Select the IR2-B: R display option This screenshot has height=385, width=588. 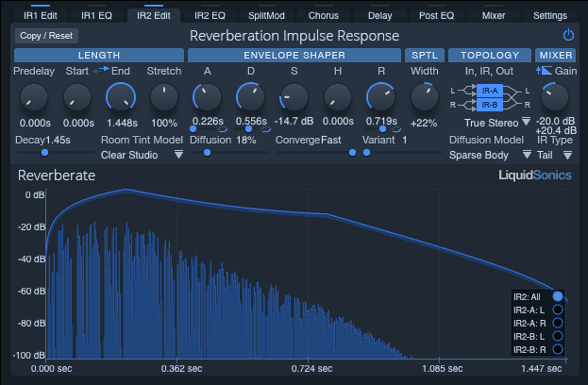558,349
